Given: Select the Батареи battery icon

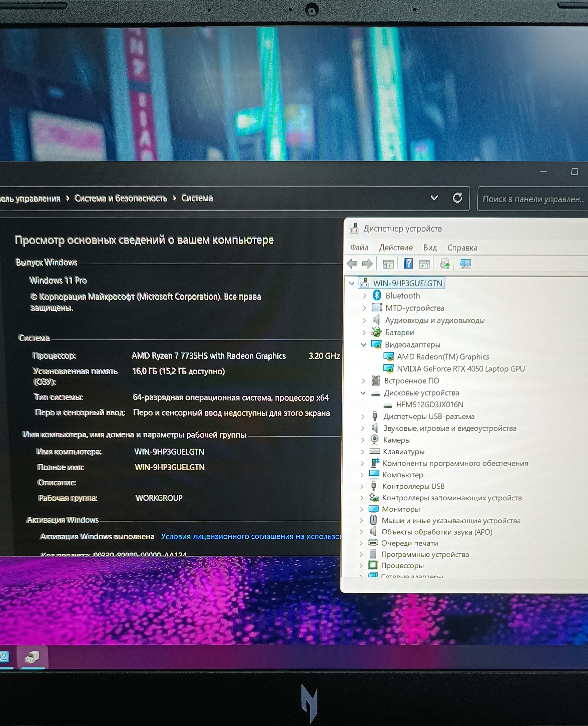Looking at the screenshot, I should pos(376,332).
